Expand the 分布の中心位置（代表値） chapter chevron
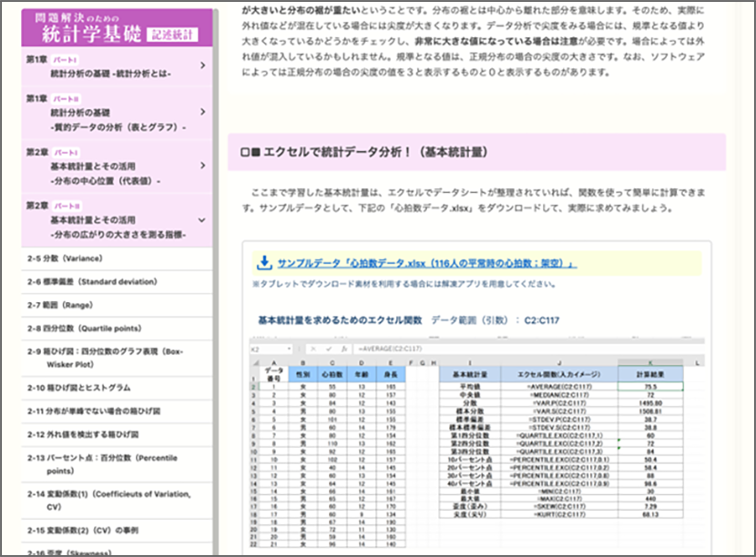The width and height of the screenshot is (756, 557). click(x=202, y=166)
